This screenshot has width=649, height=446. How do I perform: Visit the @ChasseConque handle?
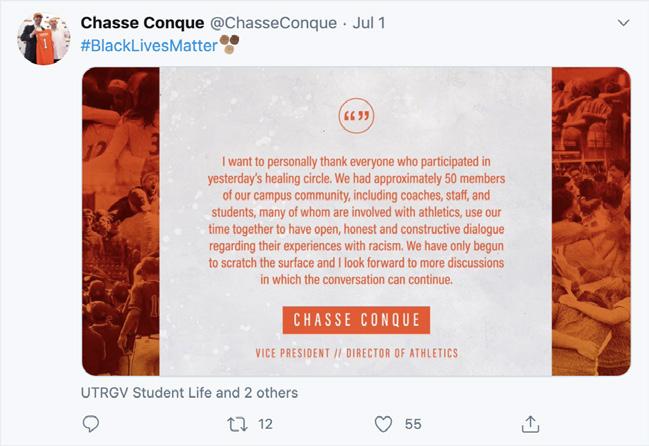point(274,23)
